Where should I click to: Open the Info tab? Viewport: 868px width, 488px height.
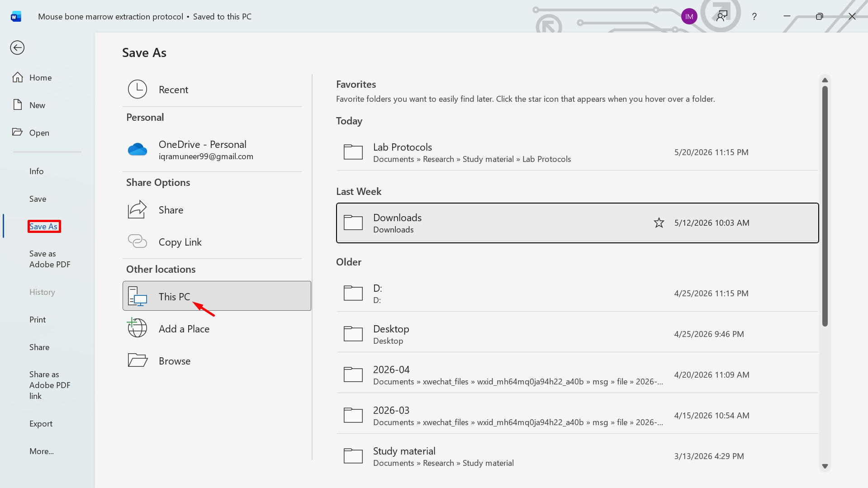click(x=37, y=171)
